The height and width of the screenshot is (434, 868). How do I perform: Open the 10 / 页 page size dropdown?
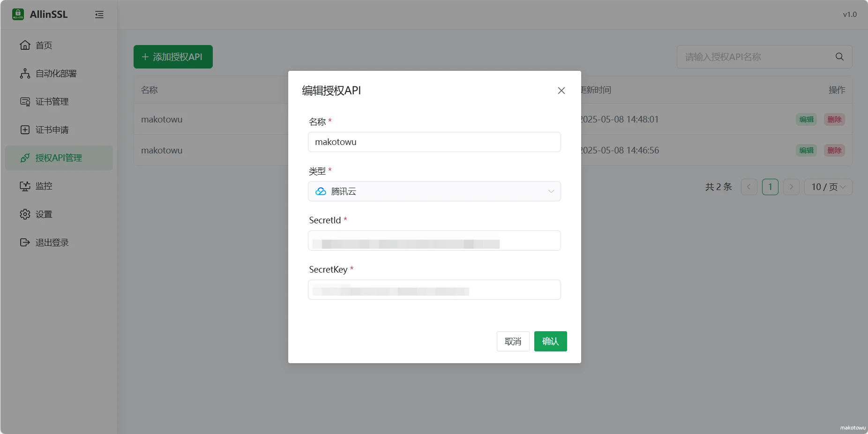(x=828, y=187)
